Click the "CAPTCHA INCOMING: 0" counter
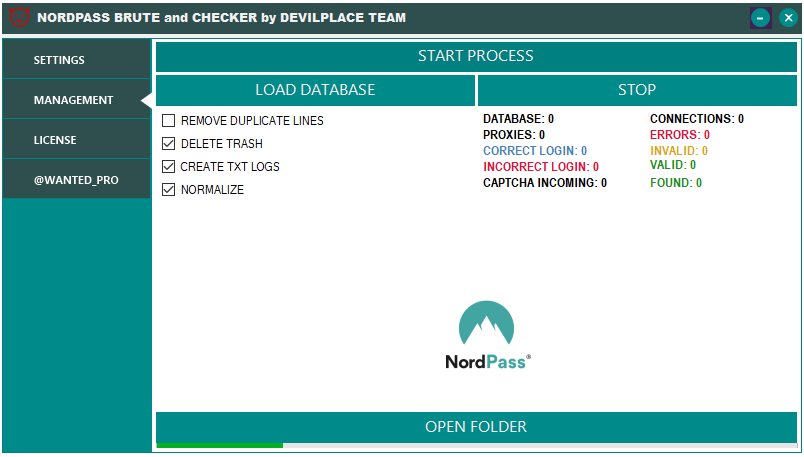This screenshot has height=457, width=804. coord(545,183)
